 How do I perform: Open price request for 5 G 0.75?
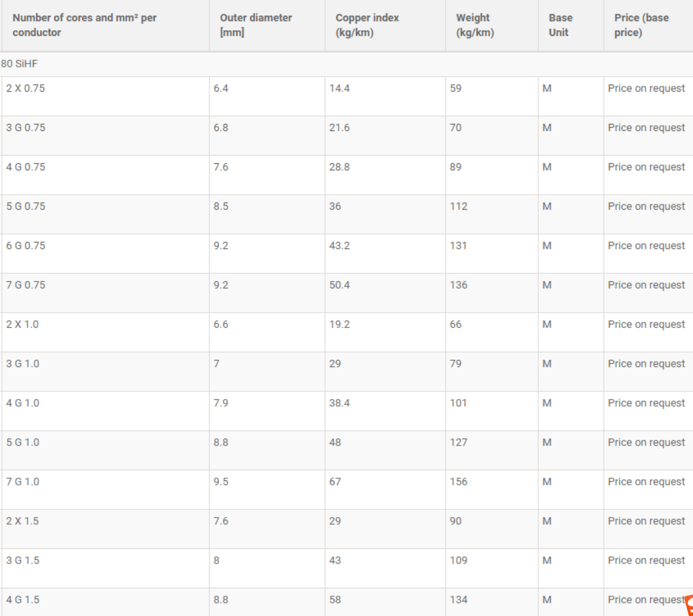point(646,206)
